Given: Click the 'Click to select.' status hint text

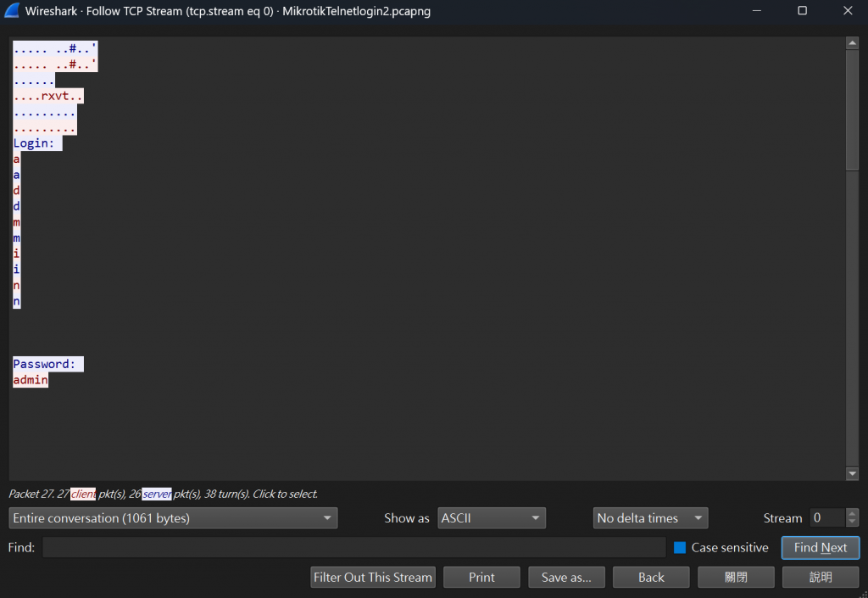Looking at the screenshot, I should 285,494.
